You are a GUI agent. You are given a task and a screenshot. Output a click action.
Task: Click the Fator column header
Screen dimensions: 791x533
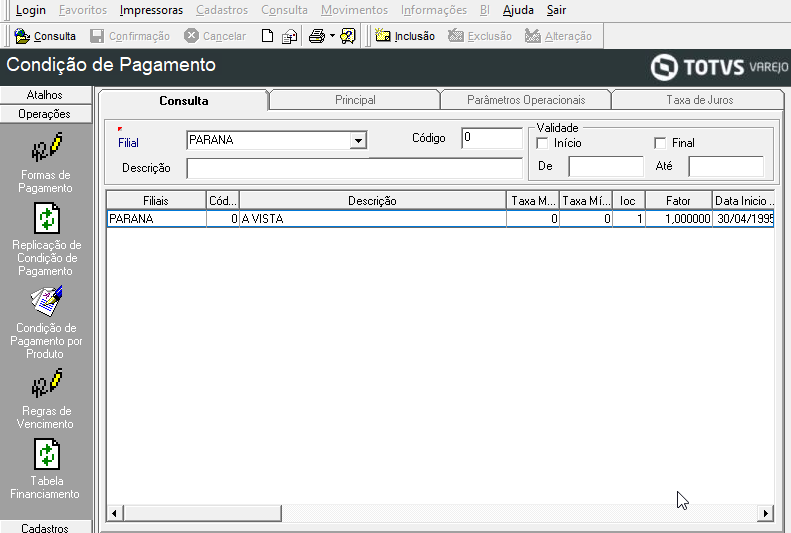click(678, 201)
